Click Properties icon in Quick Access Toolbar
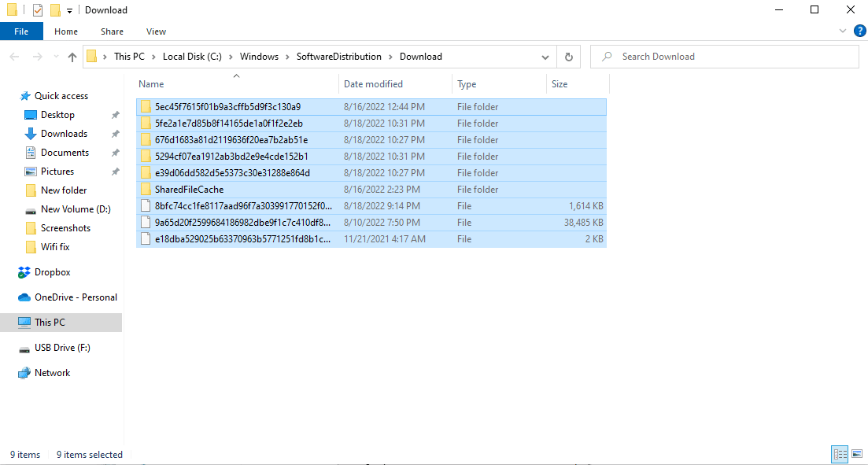The width and height of the screenshot is (868, 465). (x=38, y=10)
